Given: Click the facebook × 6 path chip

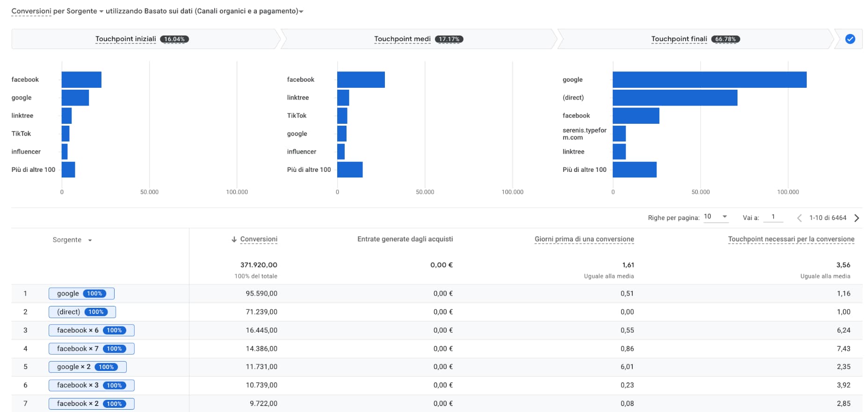Looking at the screenshot, I should click(x=91, y=330).
